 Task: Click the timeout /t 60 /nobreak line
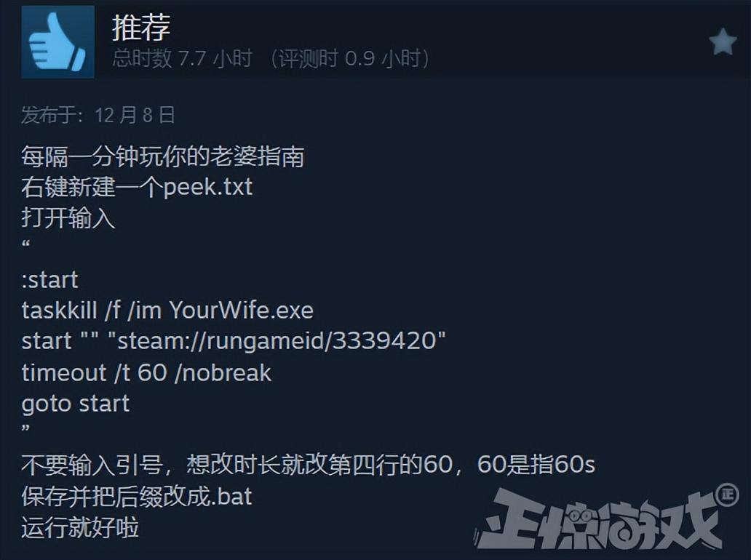146,372
